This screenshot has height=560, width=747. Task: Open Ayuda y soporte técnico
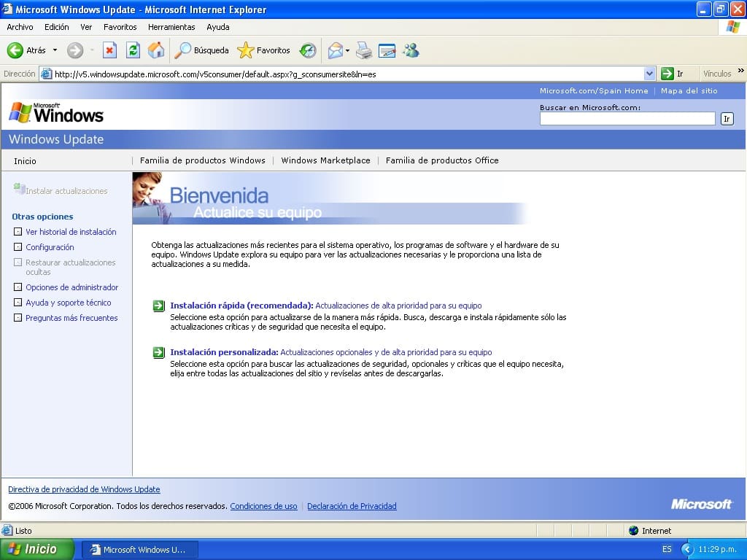(x=68, y=303)
